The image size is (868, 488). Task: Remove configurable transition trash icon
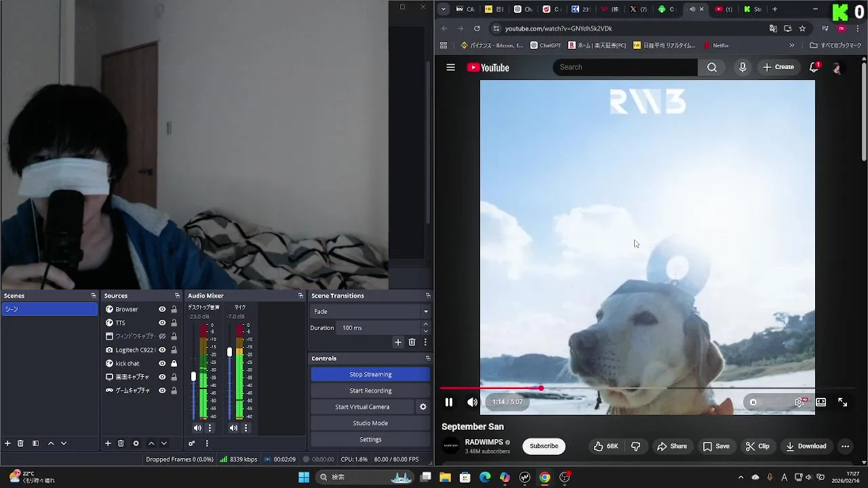[x=412, y=342]
